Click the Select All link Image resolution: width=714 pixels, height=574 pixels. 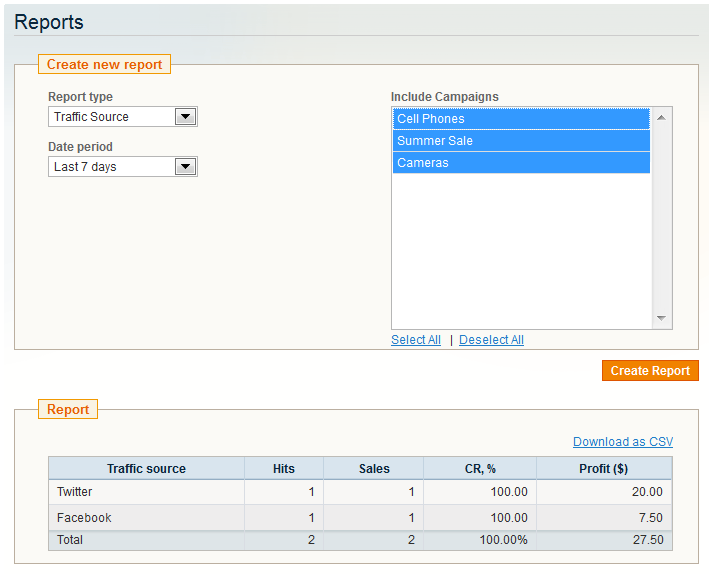click(x=416, y=340)
